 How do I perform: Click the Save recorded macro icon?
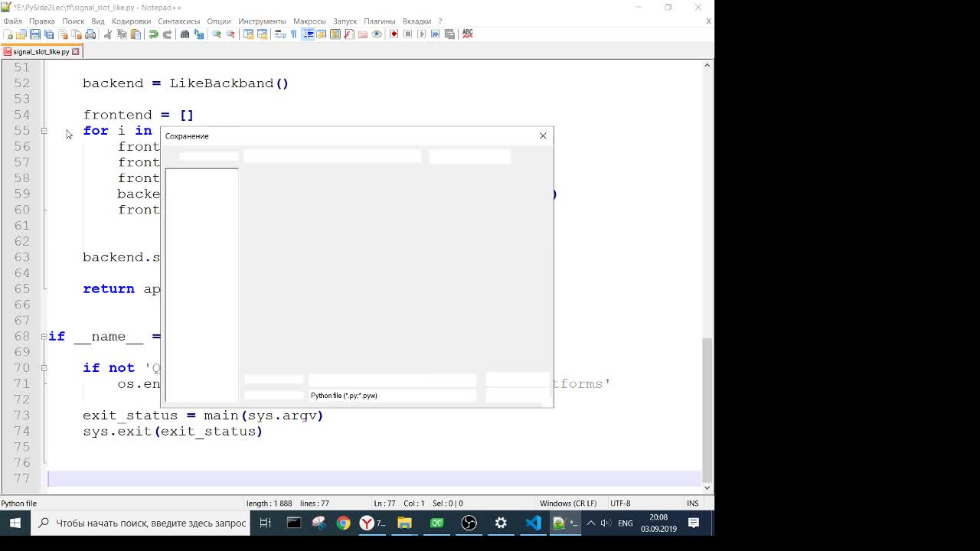[x=449, y=34]
